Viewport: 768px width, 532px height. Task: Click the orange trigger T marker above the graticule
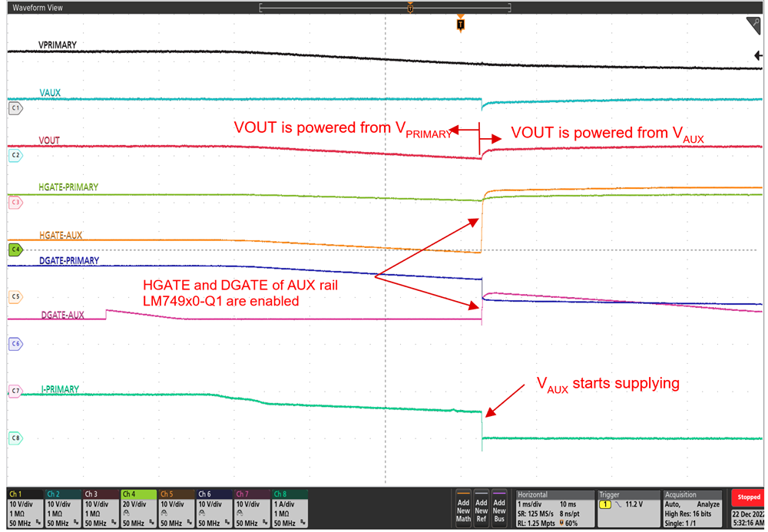pos(461,23)
